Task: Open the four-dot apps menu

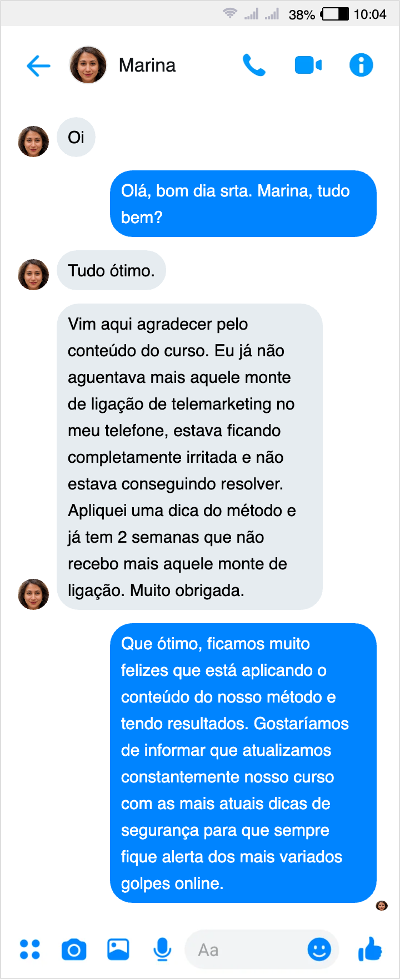Action: pyautogui.click(x=30, y=949)
